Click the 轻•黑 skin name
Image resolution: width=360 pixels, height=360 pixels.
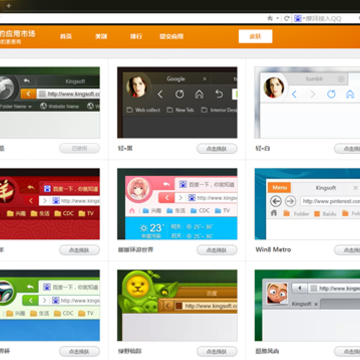125,148
